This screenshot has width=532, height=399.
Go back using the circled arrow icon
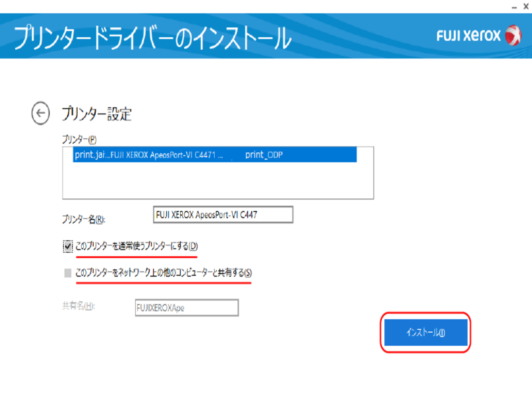coord(41,113)
